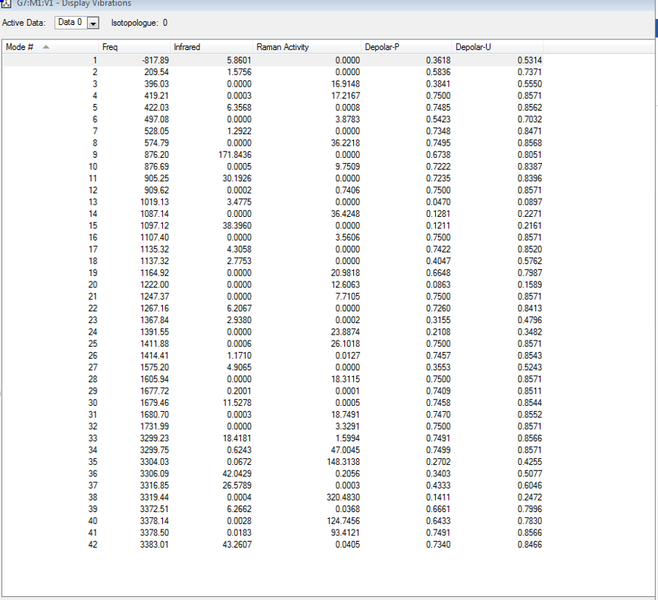The image size is (658, 600).
Task: Select the frequency value 1677.72
Action: pos(154,391)
